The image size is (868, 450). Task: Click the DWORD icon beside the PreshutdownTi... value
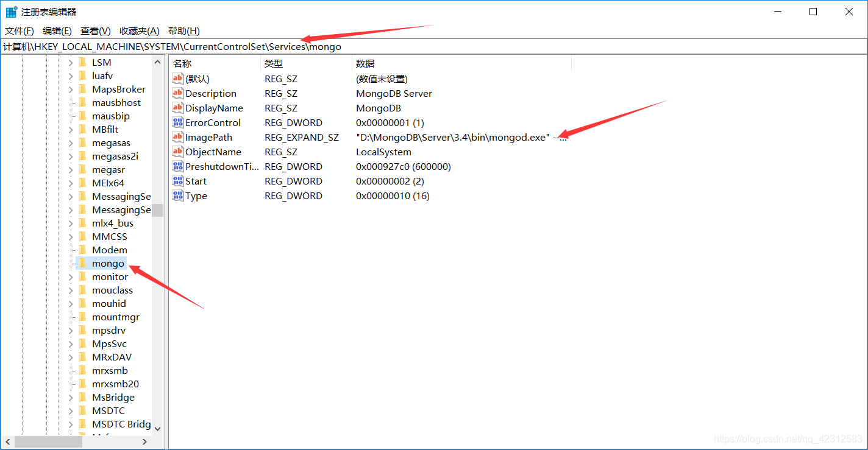177,166
